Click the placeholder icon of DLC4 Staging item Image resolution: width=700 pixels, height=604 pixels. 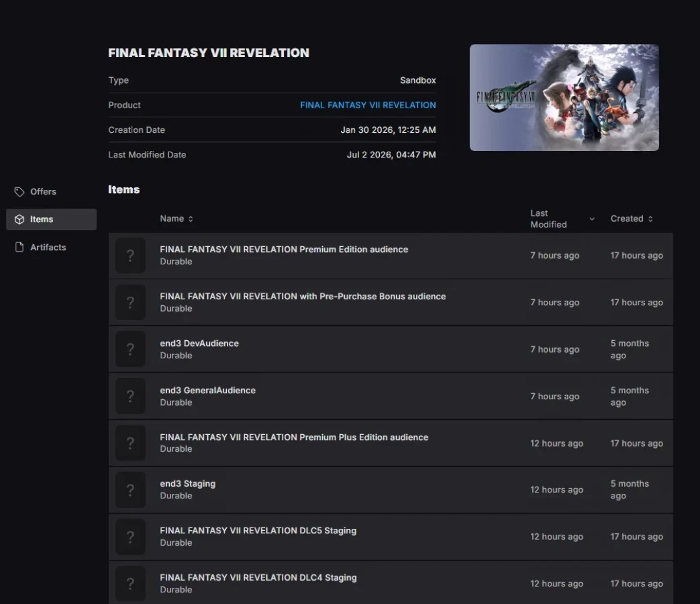click(x=130, y=584)
